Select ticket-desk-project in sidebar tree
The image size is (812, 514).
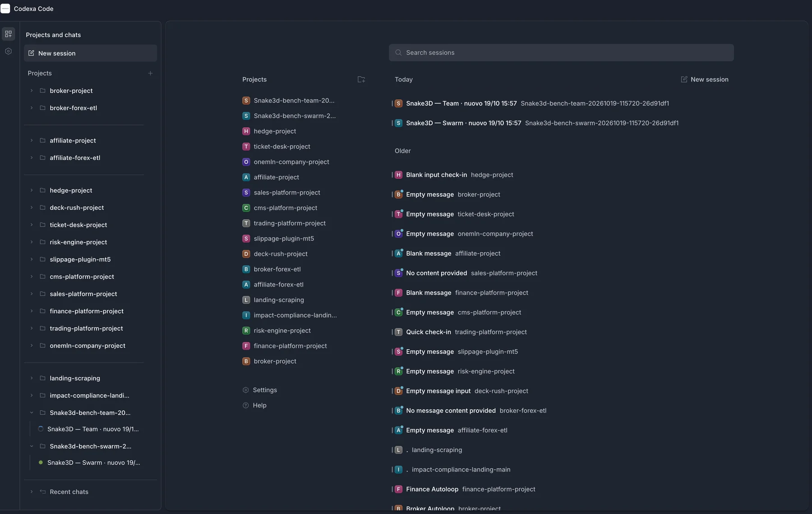pyautogui.click(x=78, y=225)
